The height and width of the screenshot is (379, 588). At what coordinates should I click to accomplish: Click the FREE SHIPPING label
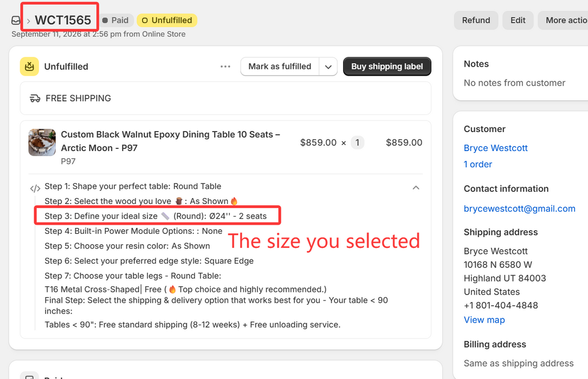coord(79,99)
